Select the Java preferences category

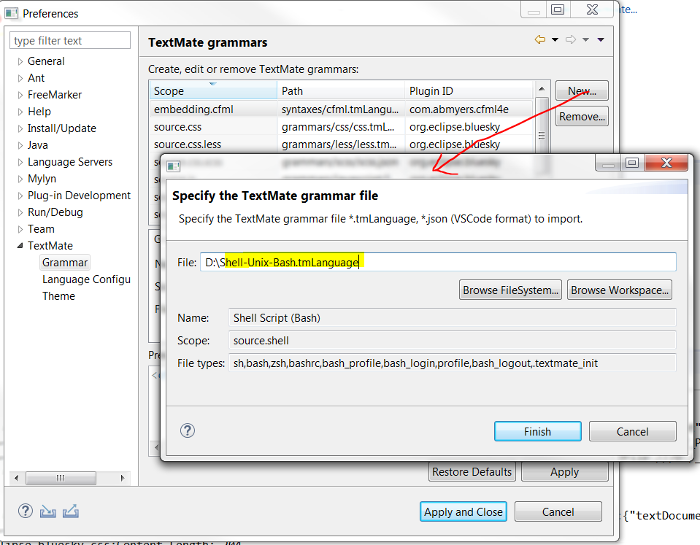click(x=38, y=145)
